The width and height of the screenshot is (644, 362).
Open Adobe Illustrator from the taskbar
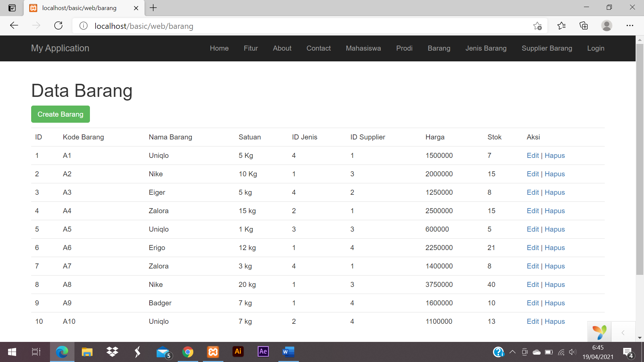[x=238, y=352]
